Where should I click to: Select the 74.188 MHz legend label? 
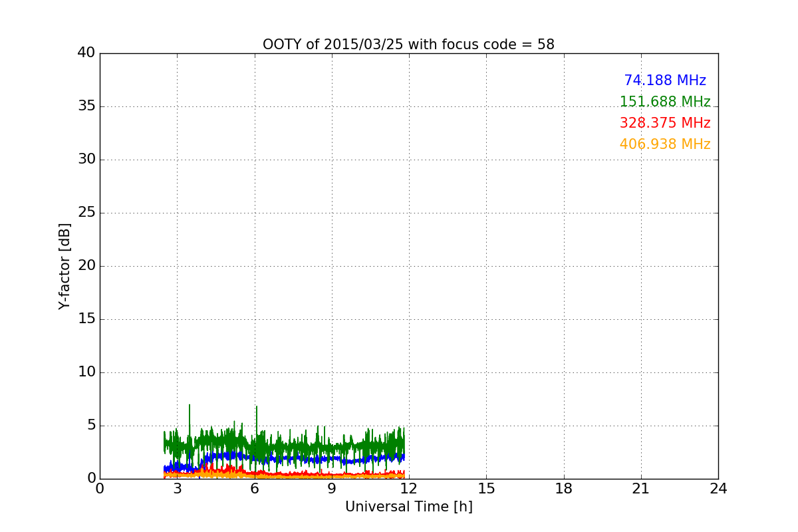point(665,80)
